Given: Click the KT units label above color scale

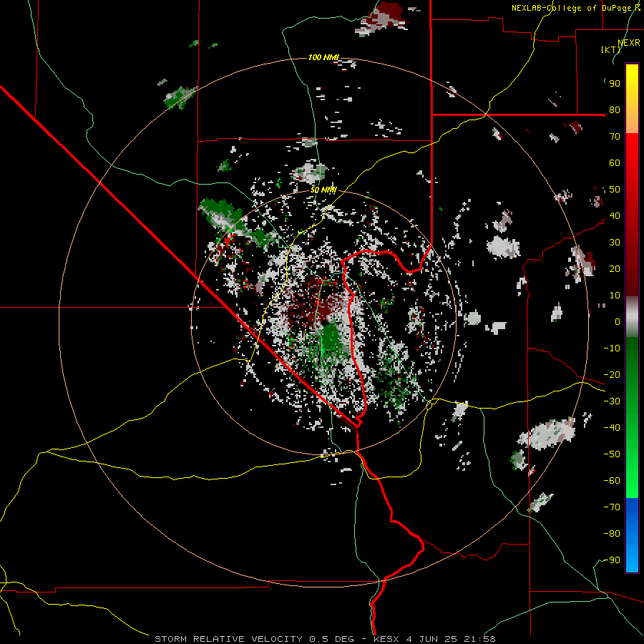Looking at the screenshot, I should (611, 49).
